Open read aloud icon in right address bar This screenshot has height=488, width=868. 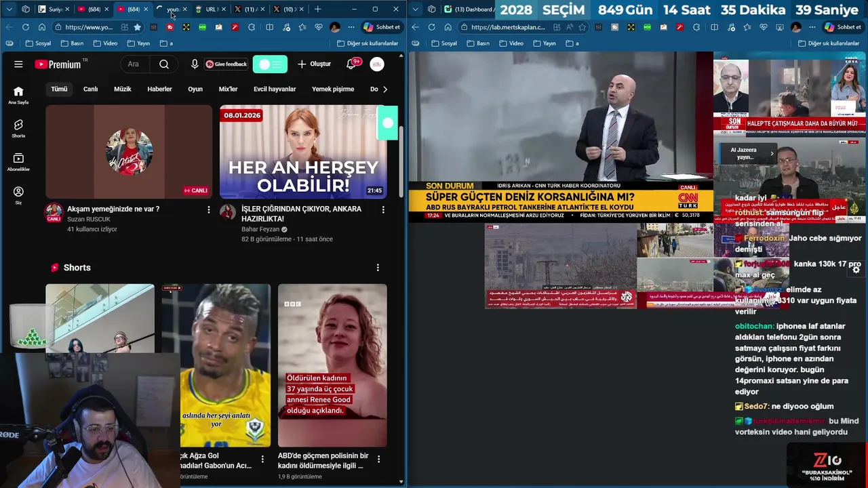(570, 27)
